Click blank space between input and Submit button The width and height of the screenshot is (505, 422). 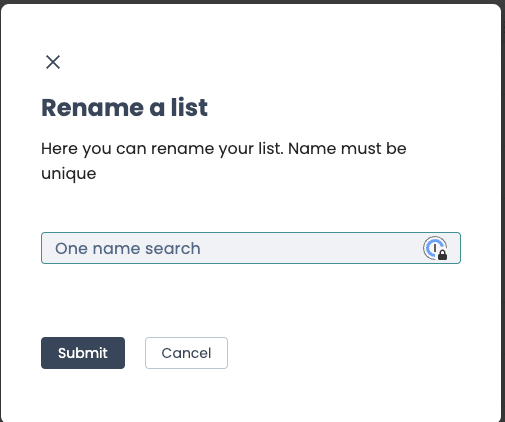point(251,300)
